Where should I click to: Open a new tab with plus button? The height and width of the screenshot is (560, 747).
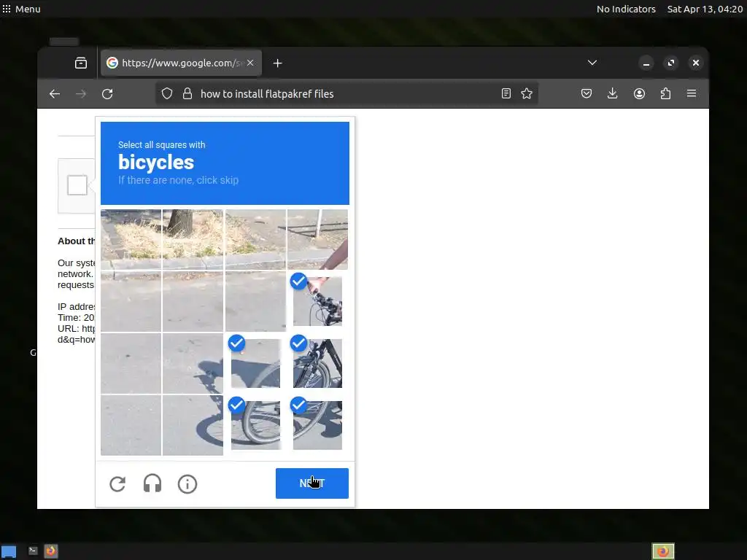coord(278,63)
